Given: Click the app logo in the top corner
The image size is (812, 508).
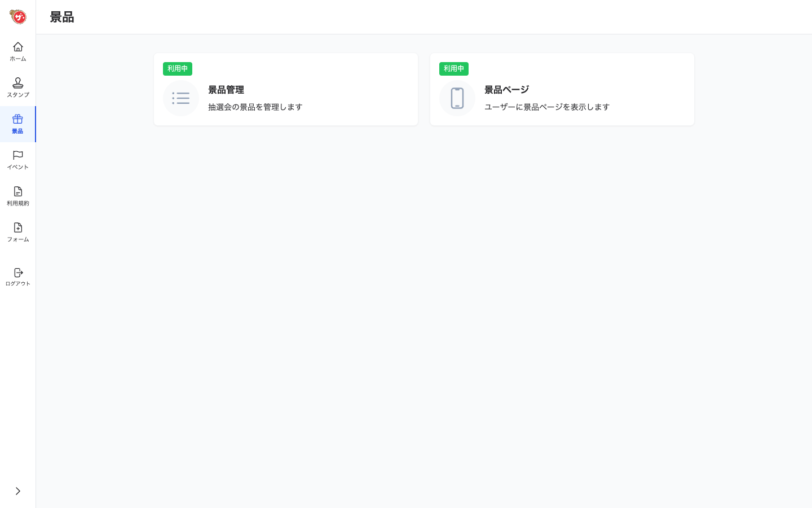Looking at the screenshot, I should [17, 16].
